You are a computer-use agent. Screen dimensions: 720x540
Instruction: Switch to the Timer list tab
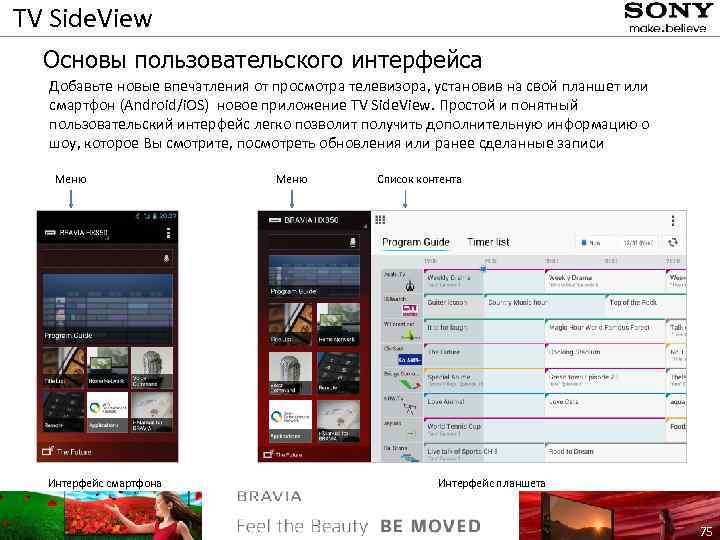point(488,242)
